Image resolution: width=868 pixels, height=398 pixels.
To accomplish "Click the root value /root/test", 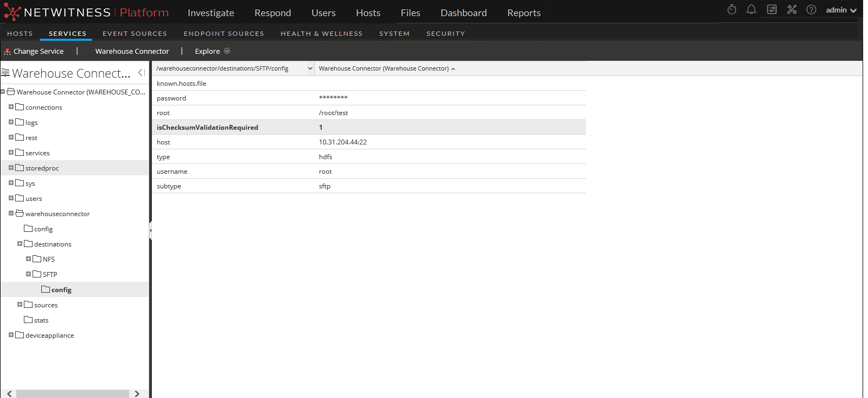I will [334, 112].
